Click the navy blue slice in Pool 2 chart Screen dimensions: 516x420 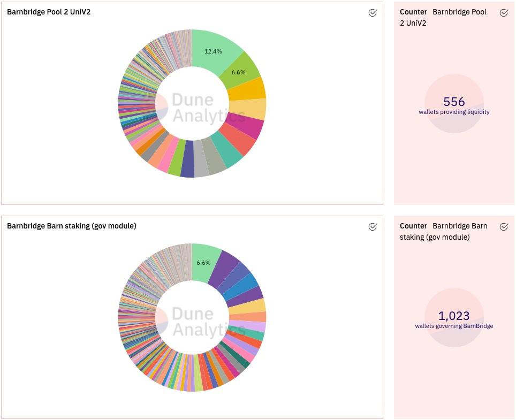(x=187, y=159)
